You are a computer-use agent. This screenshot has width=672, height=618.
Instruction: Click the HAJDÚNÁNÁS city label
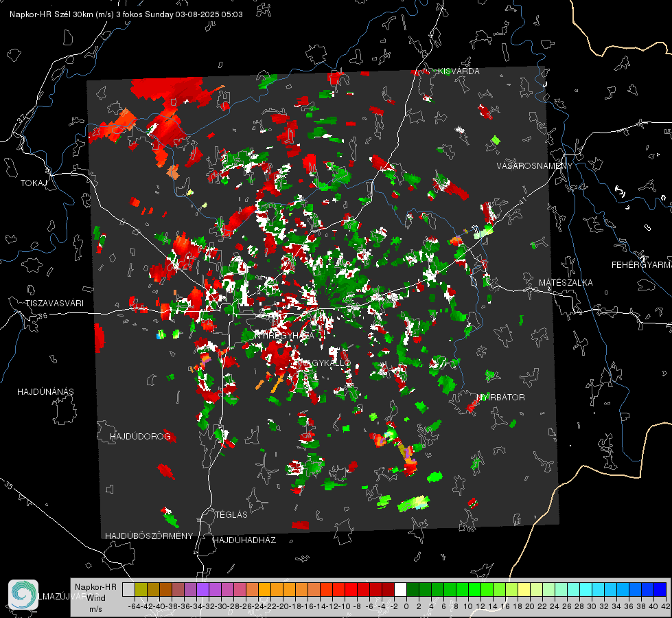point(45,392)
